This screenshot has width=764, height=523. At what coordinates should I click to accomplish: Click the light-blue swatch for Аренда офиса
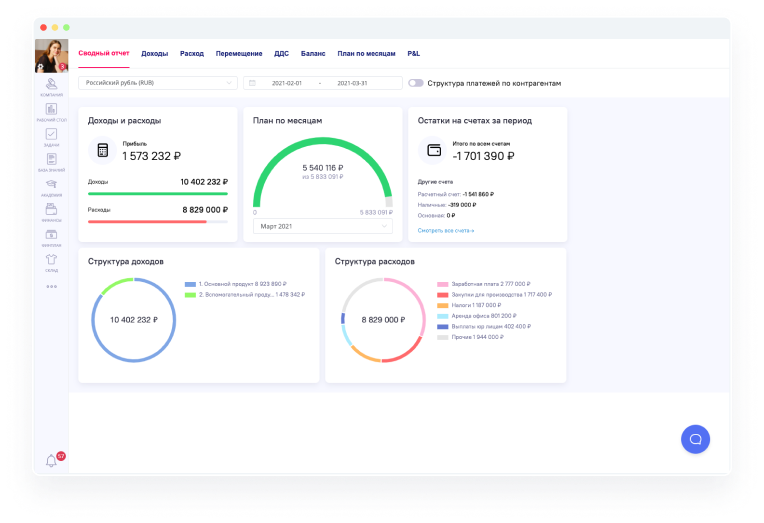[442, 316]
